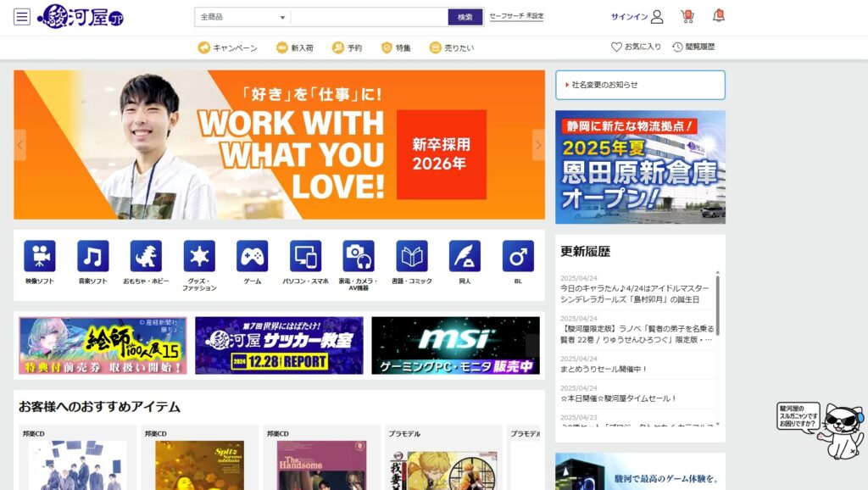Viewport: 868px width, 490px height.
Task: Open the セーフサーチ 未設定 link
Action: pos(516,16)
